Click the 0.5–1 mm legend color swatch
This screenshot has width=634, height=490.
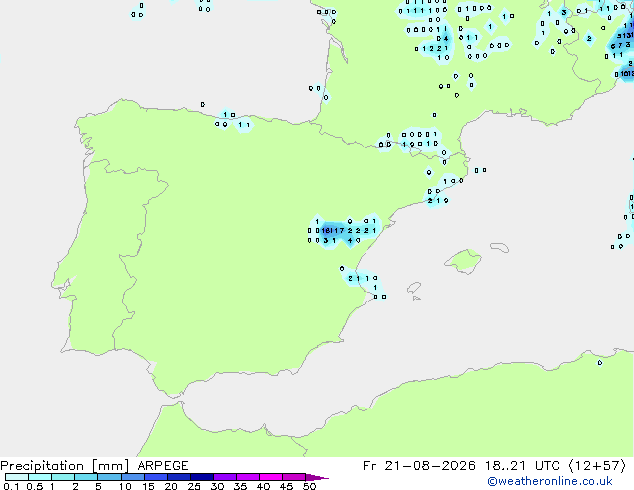click(x=40, y=477)
